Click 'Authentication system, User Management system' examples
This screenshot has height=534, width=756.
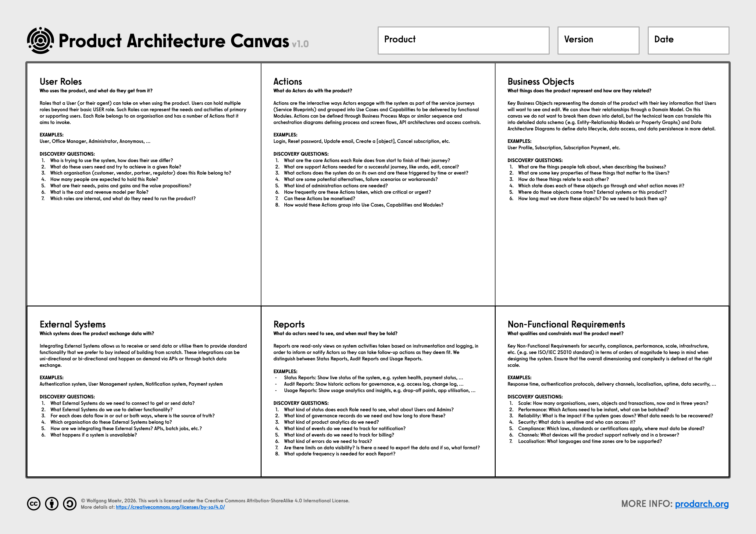click(x=131, y=384)
